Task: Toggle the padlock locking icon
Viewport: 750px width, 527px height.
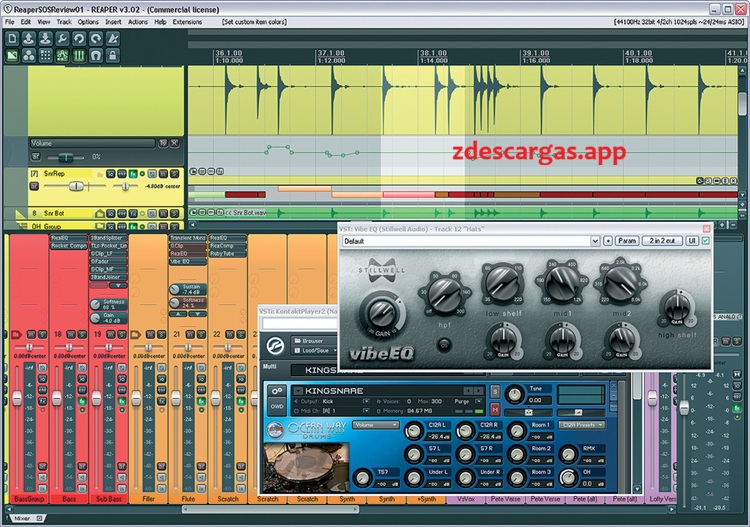Action: [x=112, y=55]
